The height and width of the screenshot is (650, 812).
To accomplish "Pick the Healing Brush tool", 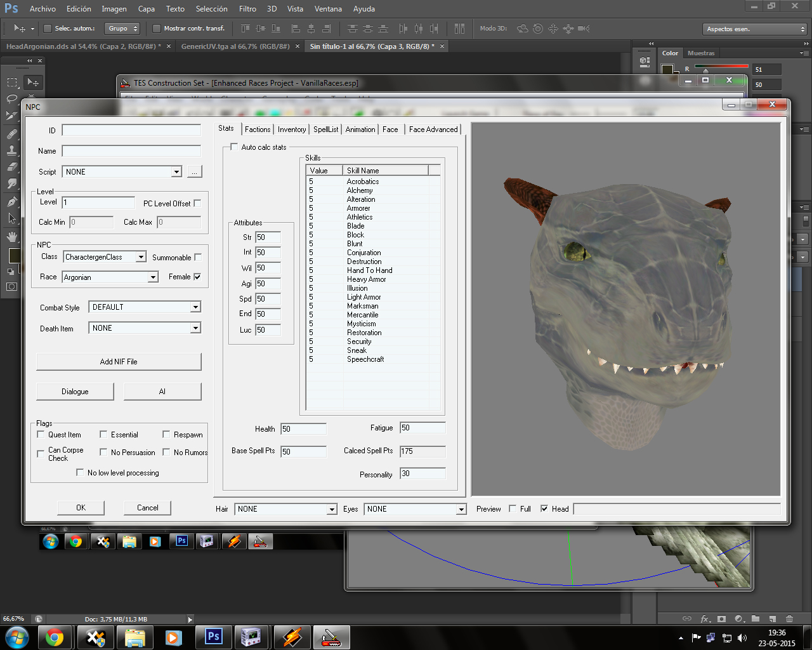I will tap(12, 134).
